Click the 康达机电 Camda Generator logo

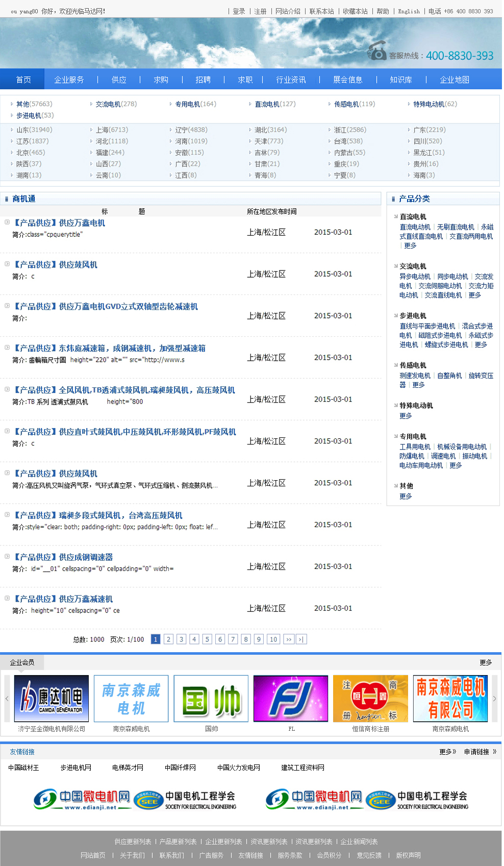[52, 699]
